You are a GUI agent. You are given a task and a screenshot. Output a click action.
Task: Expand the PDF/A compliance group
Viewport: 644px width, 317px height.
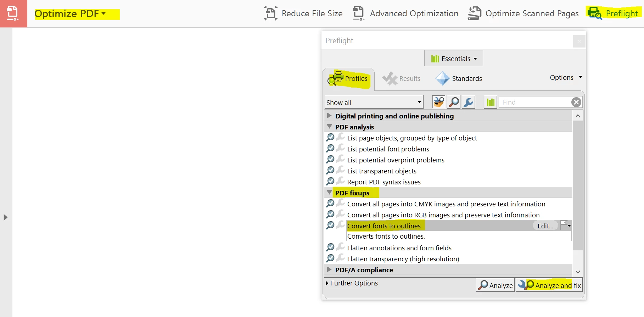coord(329,269)
